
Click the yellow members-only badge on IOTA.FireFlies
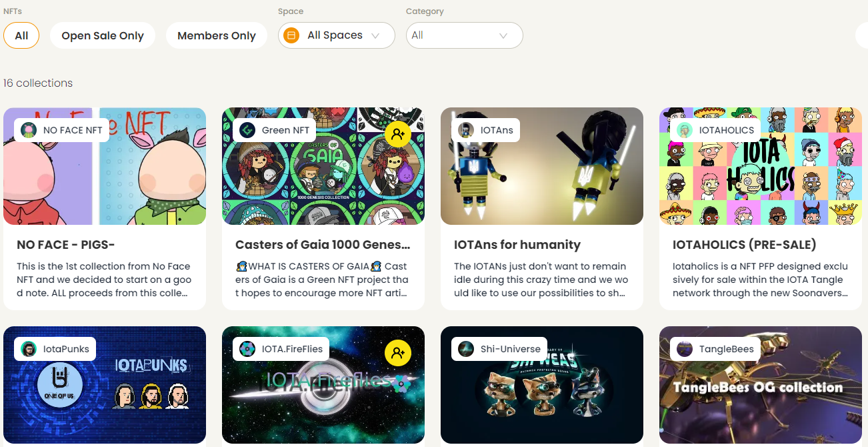coord(398,353)
